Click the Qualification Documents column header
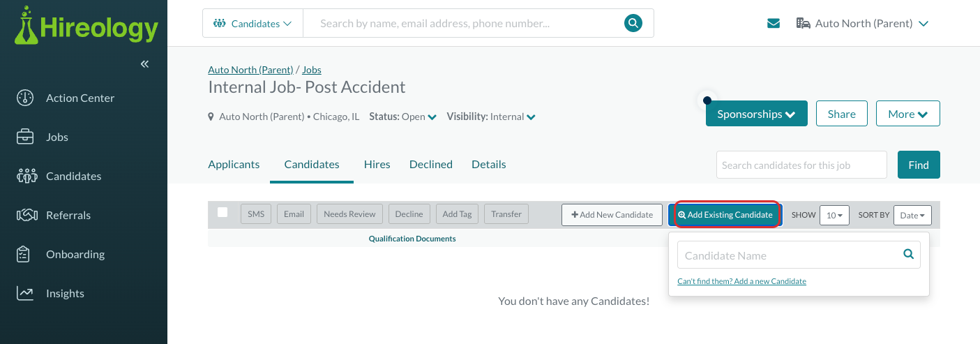Image resolution: width=980 pixels, height=344 pixels. coord(412,239)
